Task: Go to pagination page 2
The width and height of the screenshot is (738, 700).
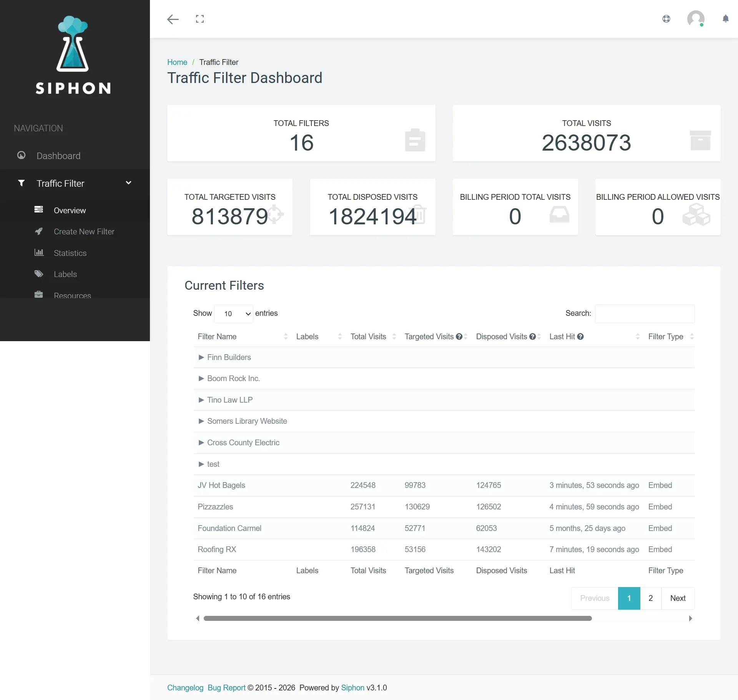Action: point(651,598)
